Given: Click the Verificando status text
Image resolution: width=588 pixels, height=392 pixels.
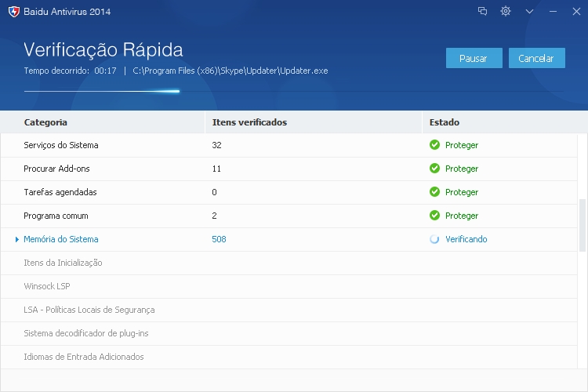Looking at the screenshot, I should tap(466, 239).
